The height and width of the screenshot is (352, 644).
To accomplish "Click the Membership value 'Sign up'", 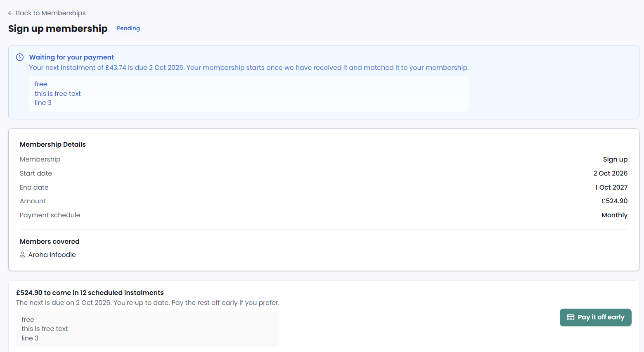I will coord(615,159).
